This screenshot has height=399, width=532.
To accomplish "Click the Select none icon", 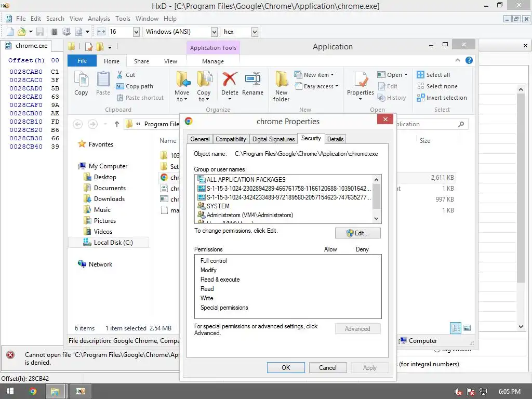I will [x=421, y=86].
